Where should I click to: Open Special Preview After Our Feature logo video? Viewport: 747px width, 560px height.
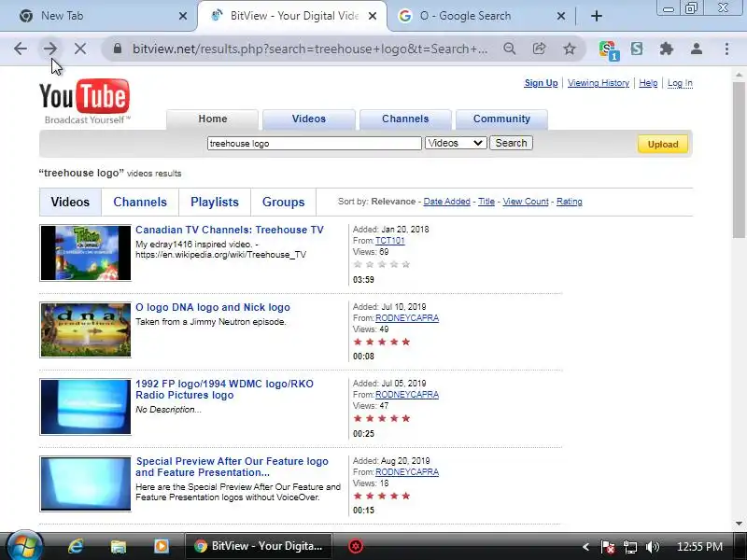[x=232, y=467]
